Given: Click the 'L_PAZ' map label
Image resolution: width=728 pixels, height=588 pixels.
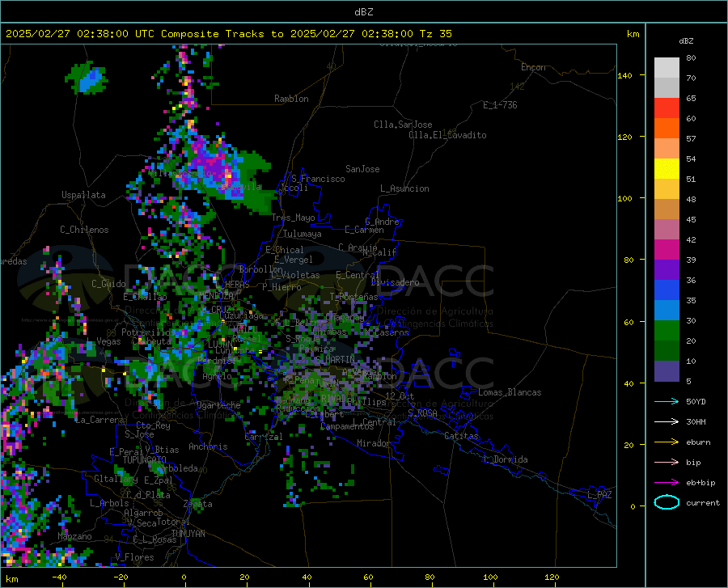Looking at the screenshot, I should pos(599,495).
